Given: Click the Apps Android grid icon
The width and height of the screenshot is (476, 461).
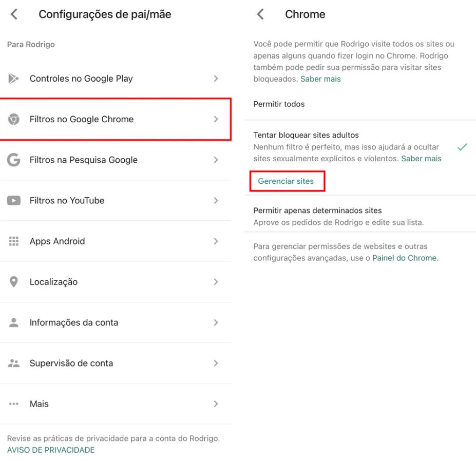Looking at the screenshot, I should [14, 241].
